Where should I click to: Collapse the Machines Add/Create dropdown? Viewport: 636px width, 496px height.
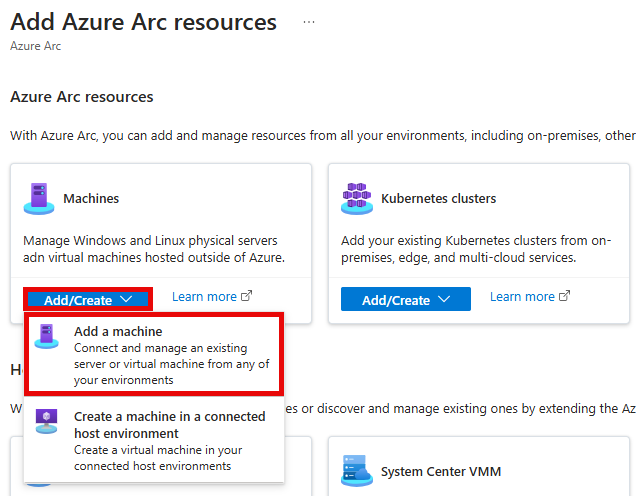pos(88,300)
